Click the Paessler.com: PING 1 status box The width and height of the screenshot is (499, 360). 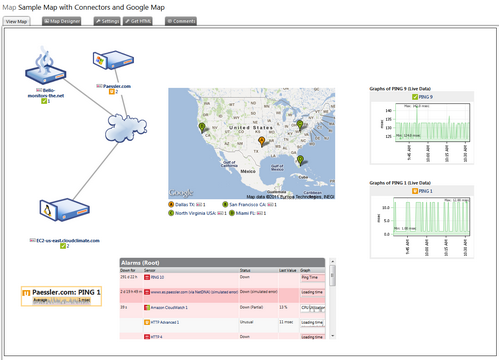click(61, 296)
